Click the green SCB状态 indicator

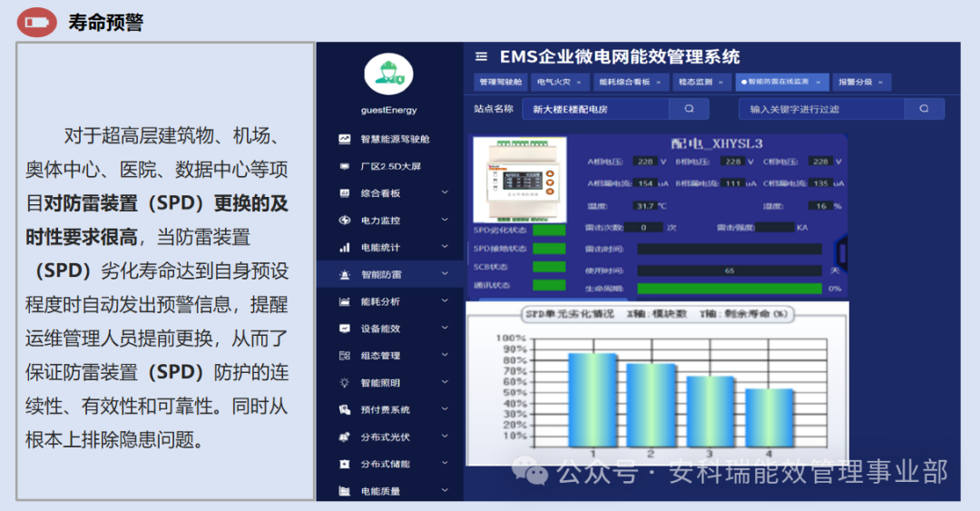[x=549, y=267]
